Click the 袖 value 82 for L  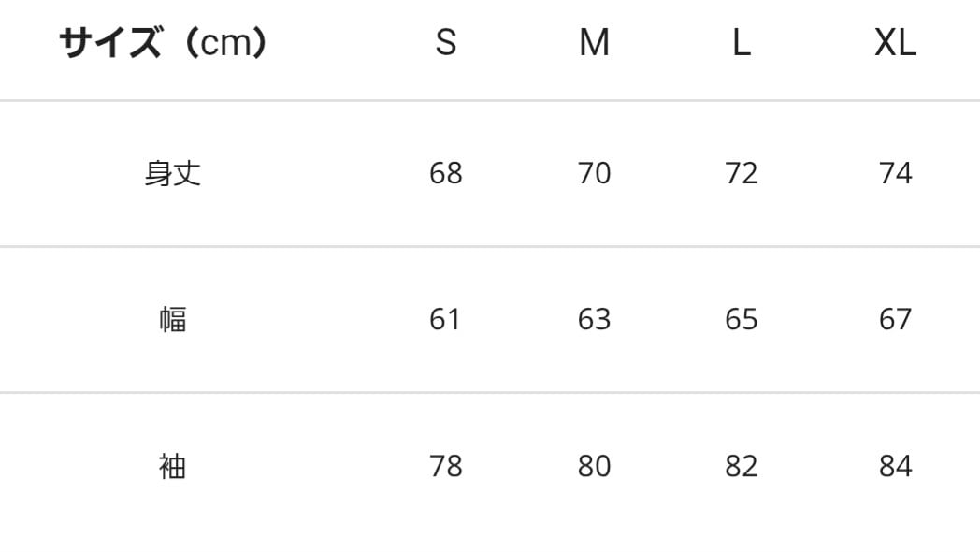pyautogui.click(x=742, y=465)
